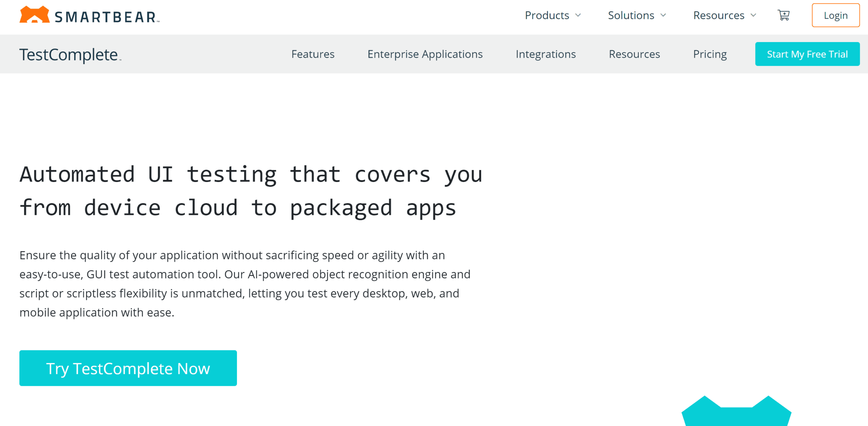Click the headline 'Automated UI testing that covers you'
This screenshot has height=426, width=868.
251,174
